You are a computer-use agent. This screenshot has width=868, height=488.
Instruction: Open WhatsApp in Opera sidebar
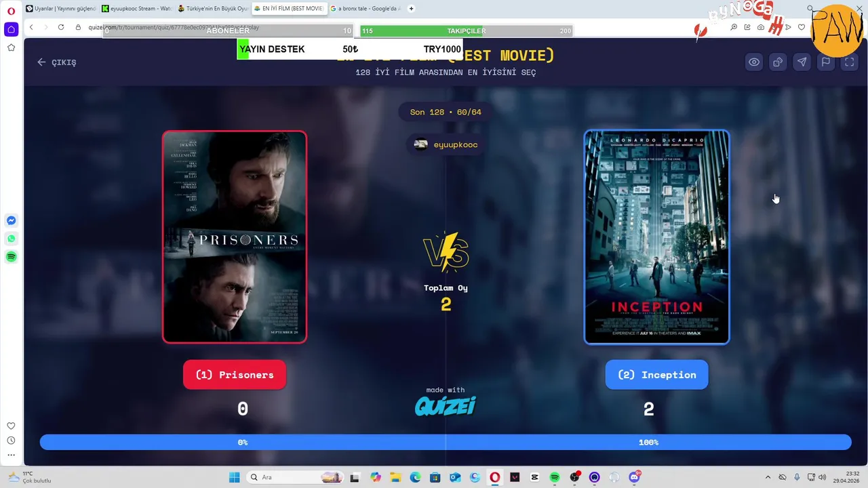[11, 239]
